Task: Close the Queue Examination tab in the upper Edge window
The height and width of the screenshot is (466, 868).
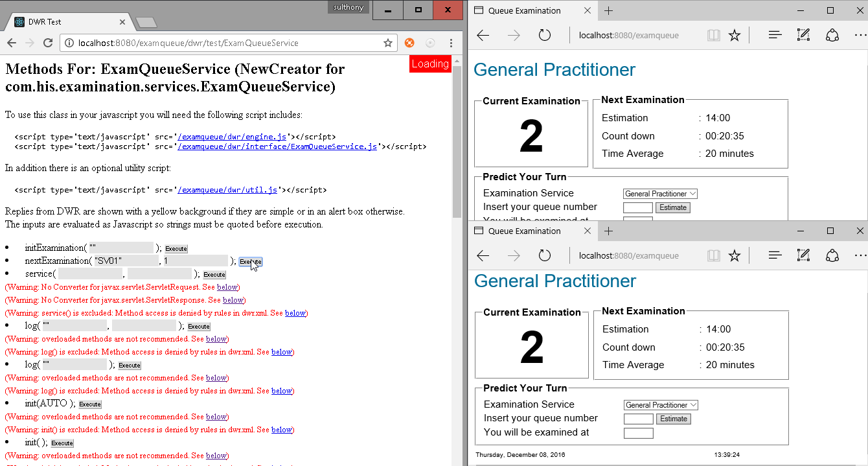Action: coord(588,10)
